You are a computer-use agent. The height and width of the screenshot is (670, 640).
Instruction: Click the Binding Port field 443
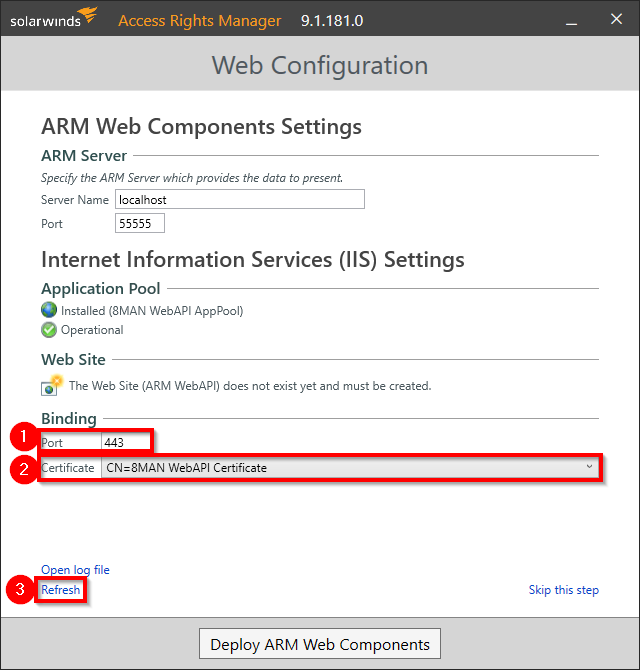[126, 442]
